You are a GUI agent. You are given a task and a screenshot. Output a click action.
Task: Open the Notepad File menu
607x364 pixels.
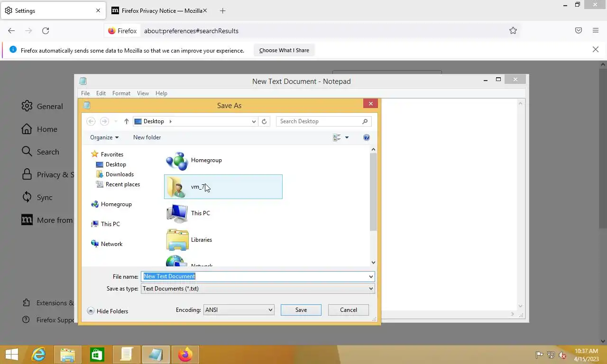coord(85,93)
